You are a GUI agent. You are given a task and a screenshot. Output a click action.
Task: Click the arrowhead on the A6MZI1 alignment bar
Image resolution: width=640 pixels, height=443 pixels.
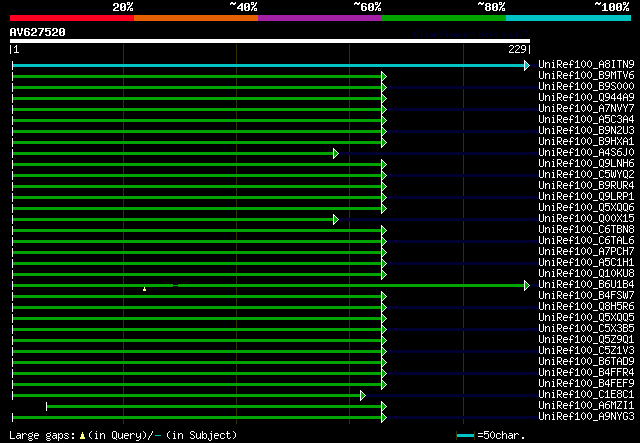[384, 406]
